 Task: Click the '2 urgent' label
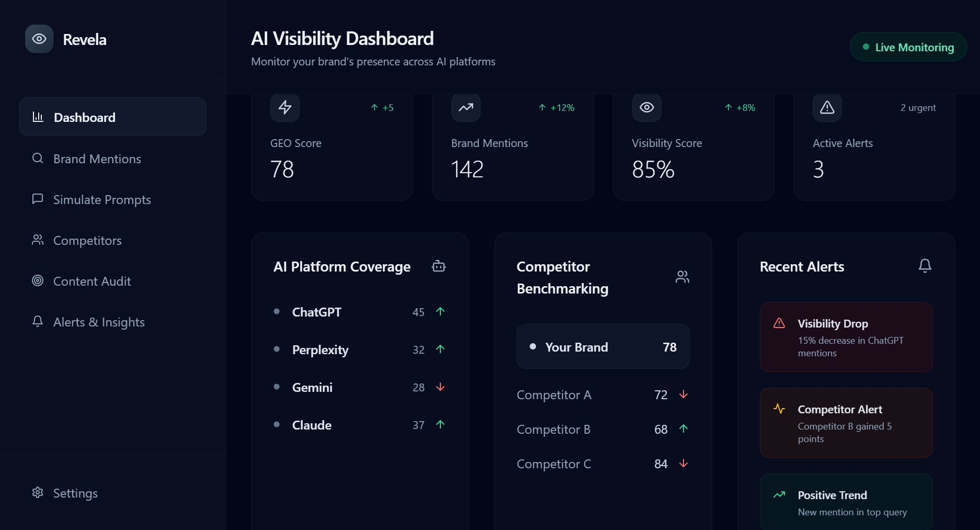[x=918, y=108]
